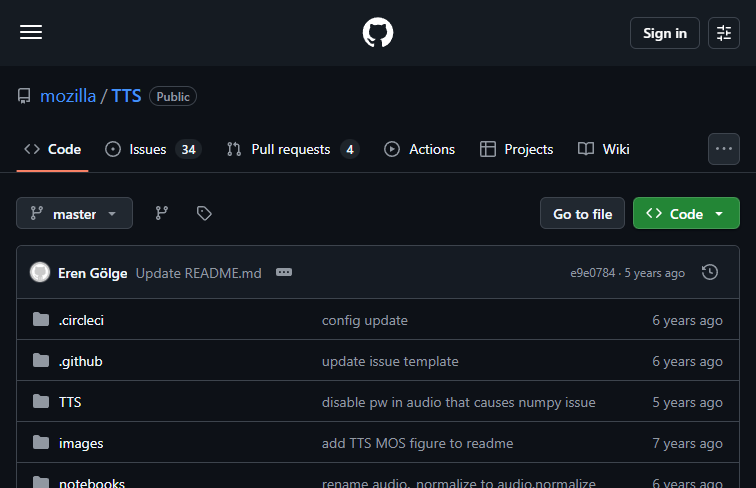The image size is (756, 488).
Task: Open the update issue template commit
Action: pyautogui.click(x=390, y=361)
